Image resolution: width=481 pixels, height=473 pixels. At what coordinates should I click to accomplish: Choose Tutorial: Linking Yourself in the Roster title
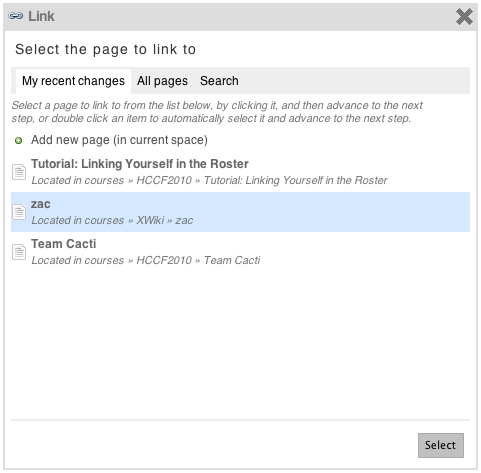140,164
